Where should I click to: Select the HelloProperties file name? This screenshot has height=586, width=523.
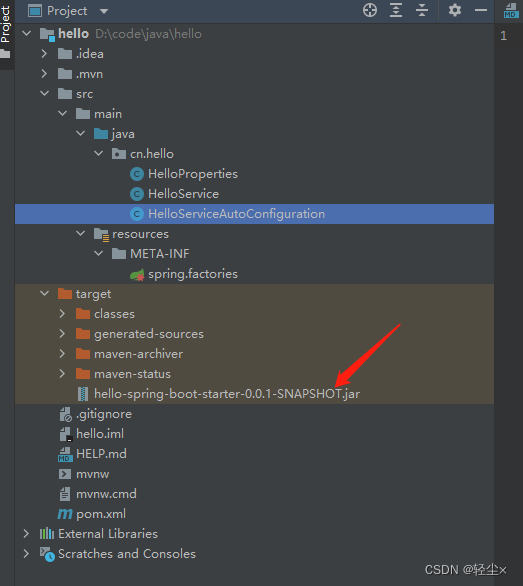click(193, 174)
